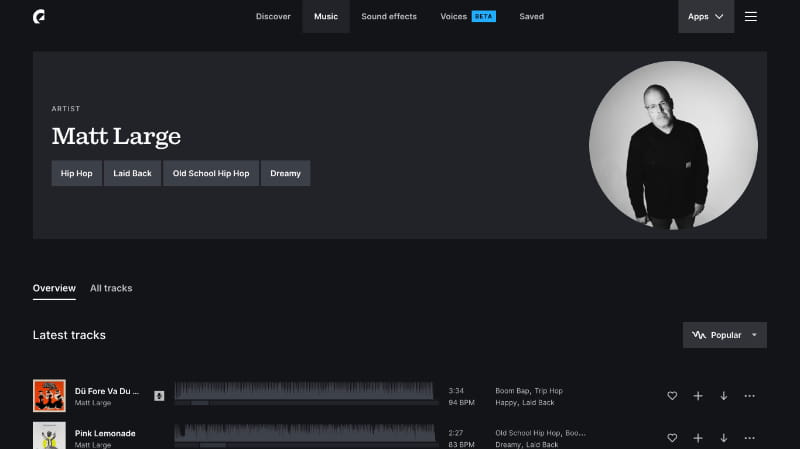Download the Pink Lemonade track

coord(723,438)
